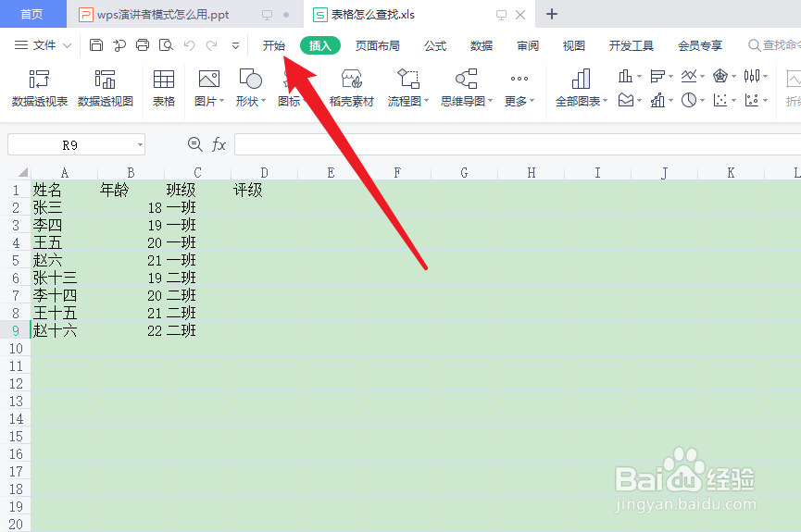Click the 图片 picture icon

tap(209, 80)
